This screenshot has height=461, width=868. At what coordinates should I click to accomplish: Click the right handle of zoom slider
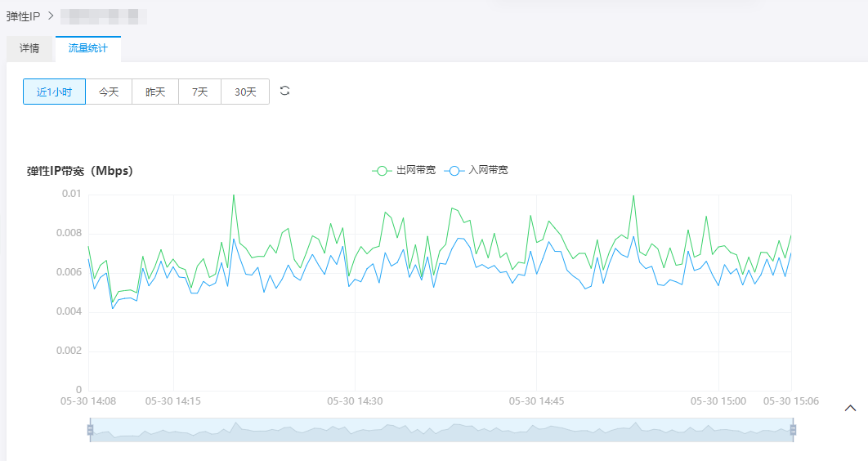(x=792, y=430)
